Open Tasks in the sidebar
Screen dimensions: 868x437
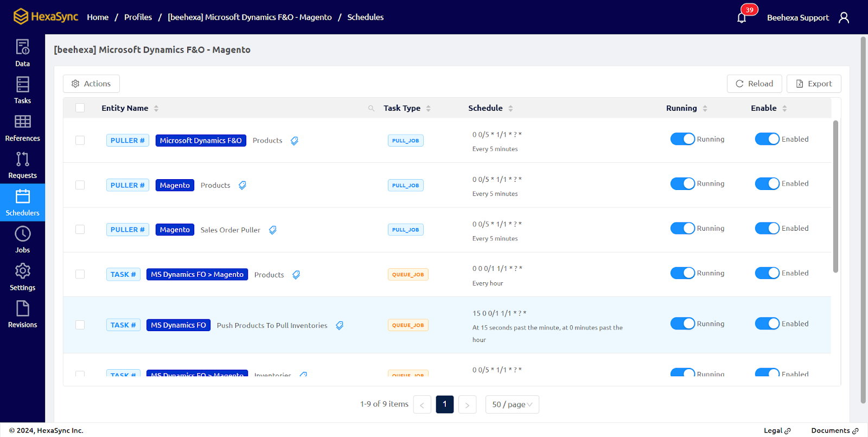(x=22, y=90)
